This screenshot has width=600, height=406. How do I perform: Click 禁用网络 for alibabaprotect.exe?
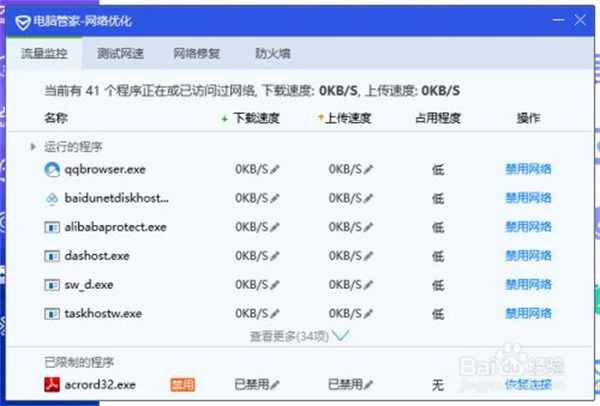coord(528,227)
